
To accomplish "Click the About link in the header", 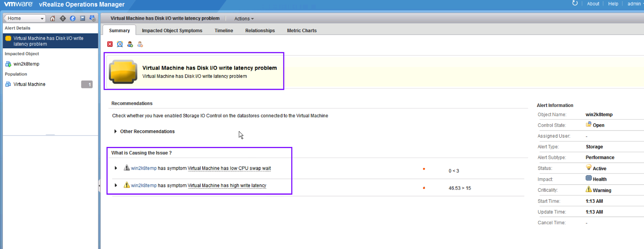I will pyautogui.click(x=593, y=4).
